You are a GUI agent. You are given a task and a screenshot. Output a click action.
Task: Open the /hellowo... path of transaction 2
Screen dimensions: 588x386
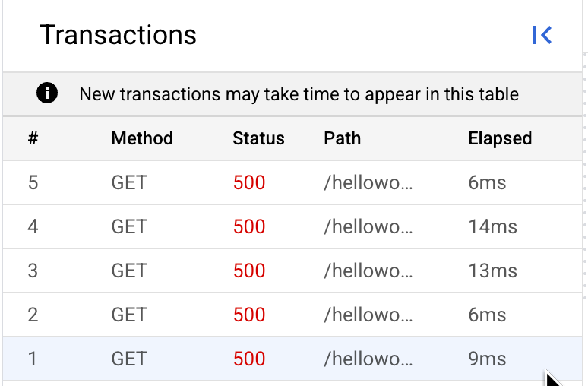[x=368, y=315]
